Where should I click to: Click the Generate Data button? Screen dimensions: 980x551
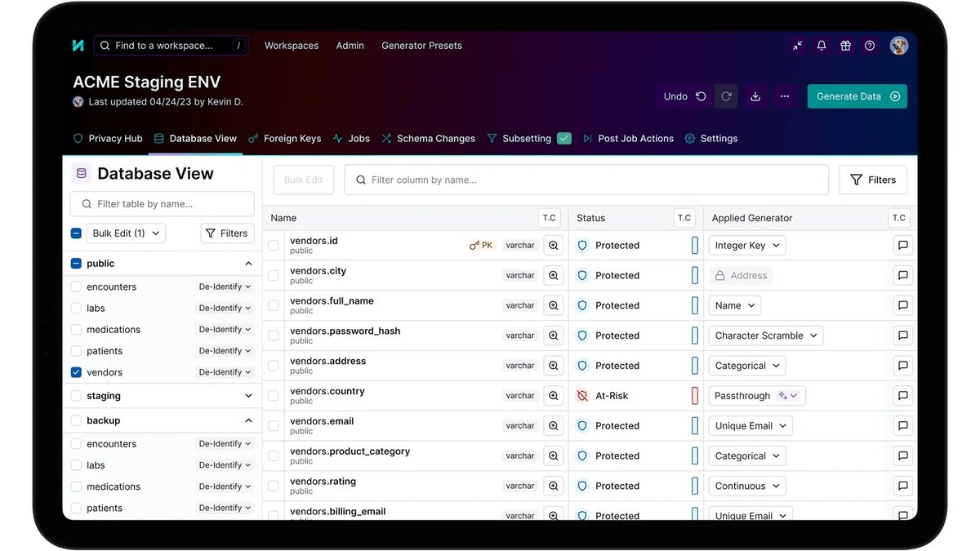pos(857,96)
